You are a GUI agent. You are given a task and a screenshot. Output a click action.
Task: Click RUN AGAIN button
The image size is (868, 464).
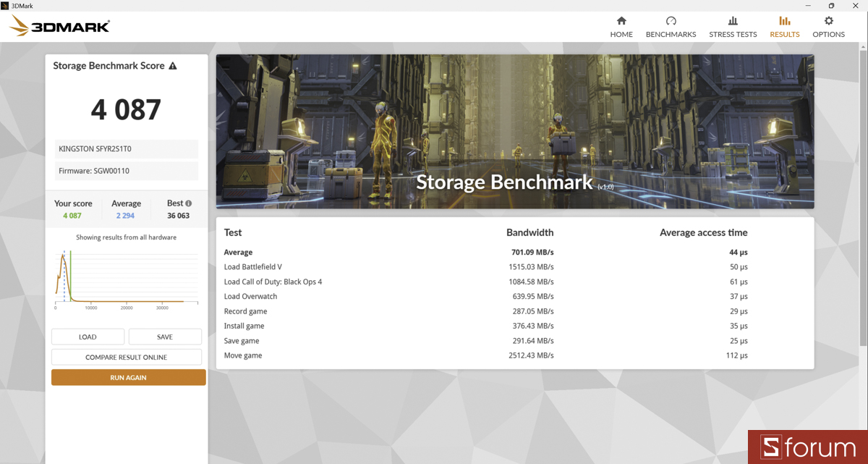(129, 377)
